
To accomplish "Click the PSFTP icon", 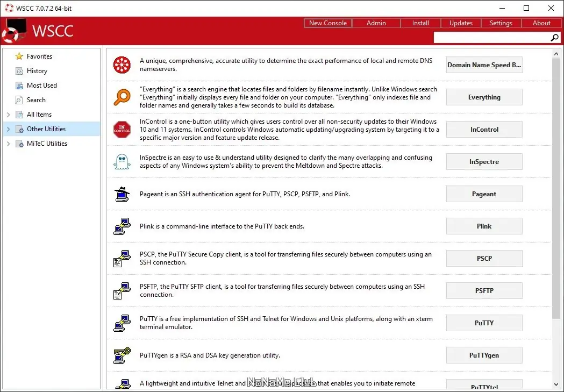I will [x=122, y=291].
